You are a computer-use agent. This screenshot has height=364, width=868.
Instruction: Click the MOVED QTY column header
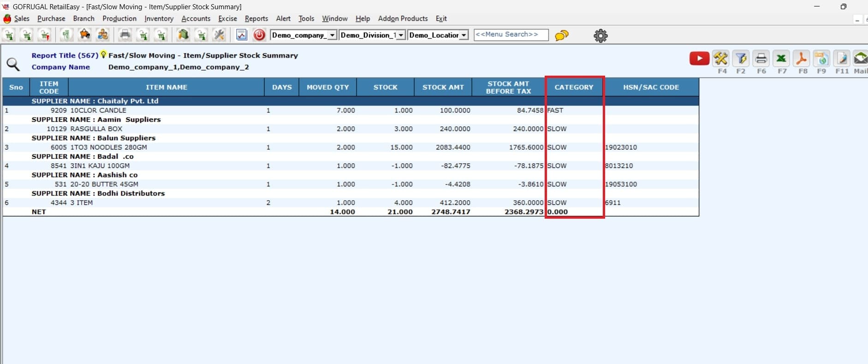[327, 87]
